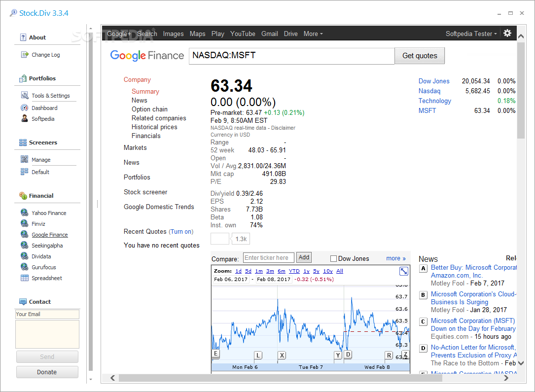535x392 pixels.
Task: Open Dividata globe icon
Action: [x=25, y=256]
